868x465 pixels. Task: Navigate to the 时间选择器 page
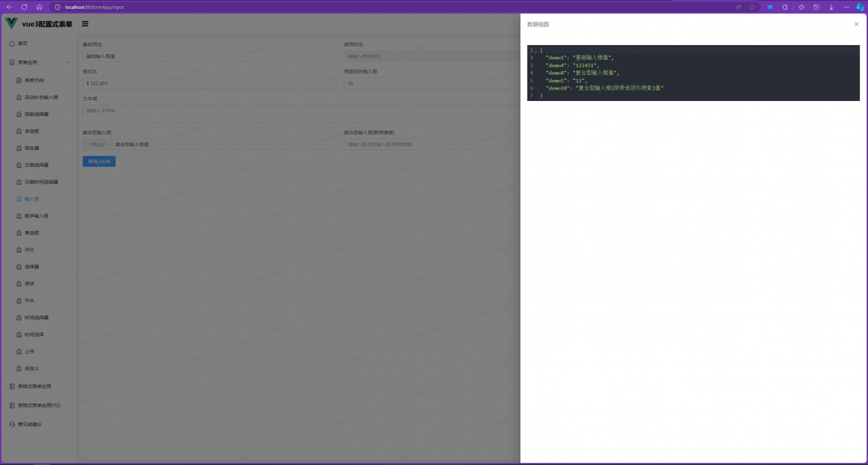pos(39,318)
